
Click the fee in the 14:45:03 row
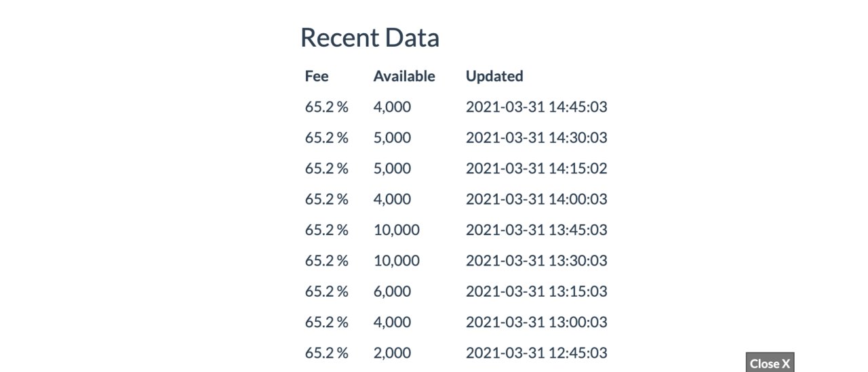click(x=326, y=107)
